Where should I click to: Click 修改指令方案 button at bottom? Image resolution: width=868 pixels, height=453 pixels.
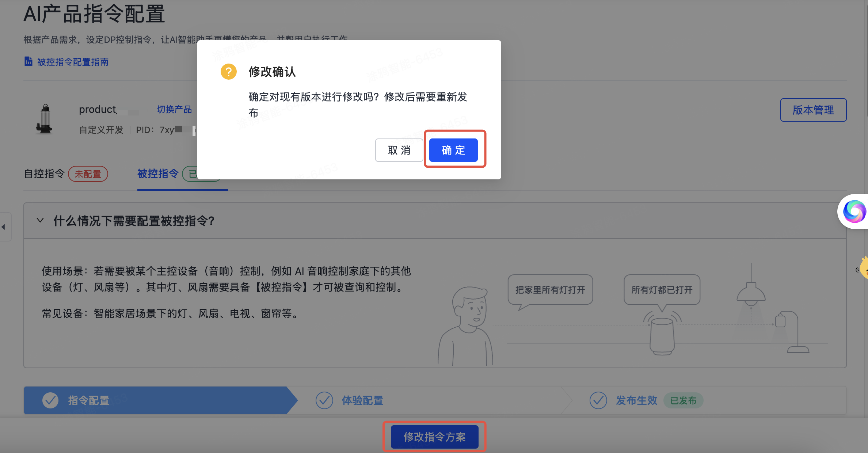click(x=434, y=437)
